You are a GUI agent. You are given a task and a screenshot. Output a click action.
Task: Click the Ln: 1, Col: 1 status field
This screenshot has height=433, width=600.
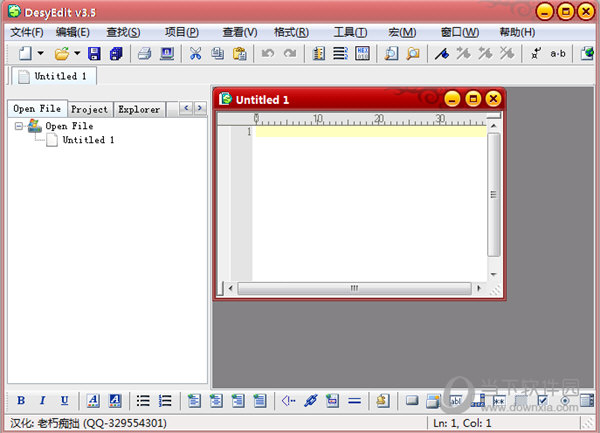click(x=462, y=423)
